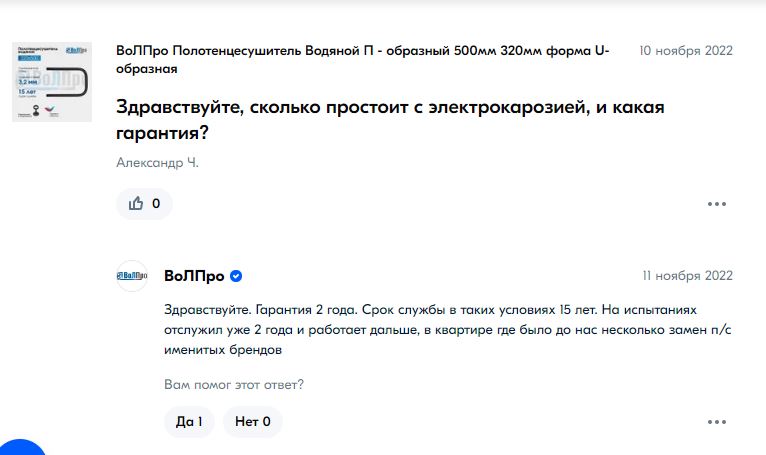Vote 'Да' that the answer helped

[189, 422]
